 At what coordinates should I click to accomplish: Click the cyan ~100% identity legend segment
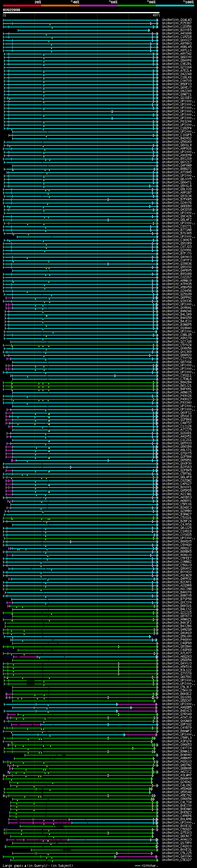click(x=175, y=6)
